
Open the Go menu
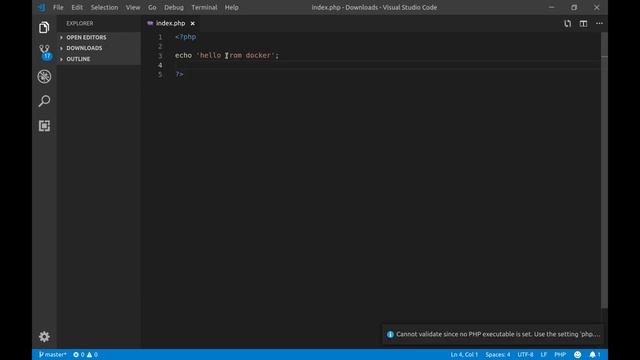pos(152,7)
